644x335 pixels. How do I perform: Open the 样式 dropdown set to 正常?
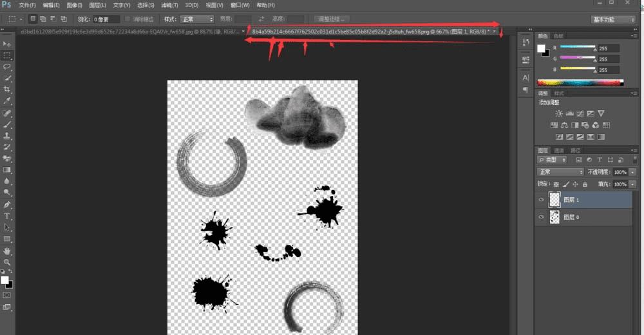tap(197, 19)
